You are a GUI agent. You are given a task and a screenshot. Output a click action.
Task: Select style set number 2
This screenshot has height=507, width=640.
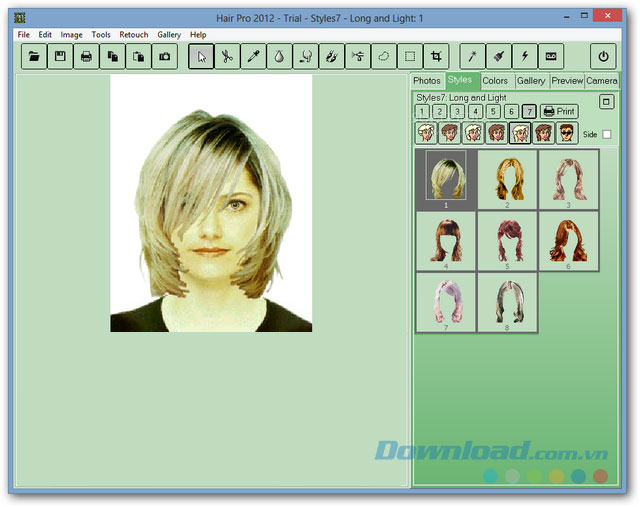click(x=440, y=111)
